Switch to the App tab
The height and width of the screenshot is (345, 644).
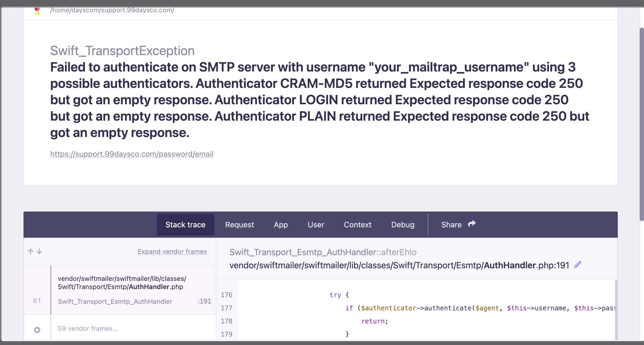pos(281,225)
